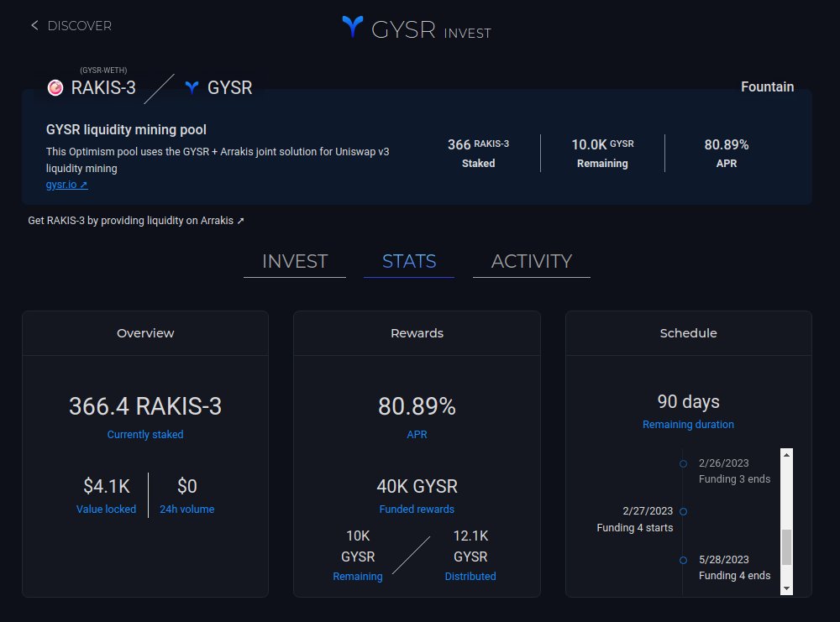This screenshot has width=840, height=622.
Task: Open the ACTIVITY tab
Action: point(531,261)
